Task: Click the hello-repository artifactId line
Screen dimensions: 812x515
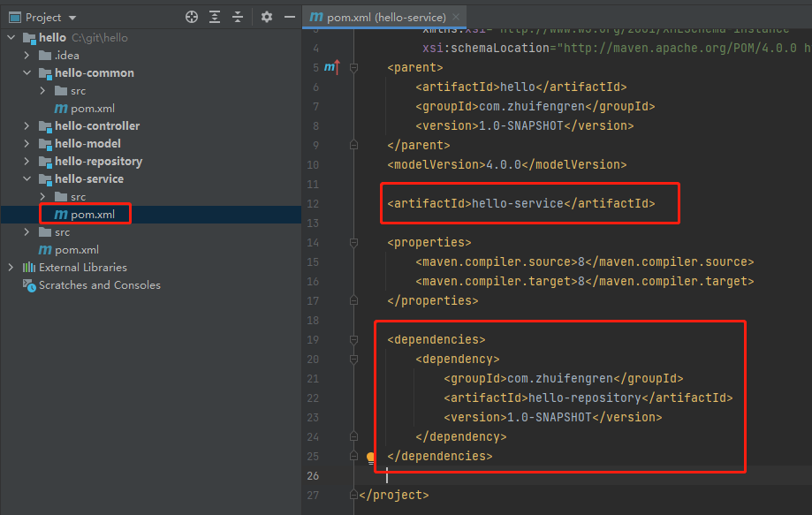Action: point(588,398)
